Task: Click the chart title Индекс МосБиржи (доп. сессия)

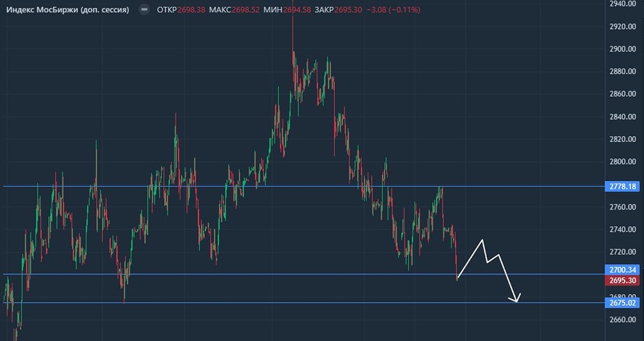Action: coord(68,10)
